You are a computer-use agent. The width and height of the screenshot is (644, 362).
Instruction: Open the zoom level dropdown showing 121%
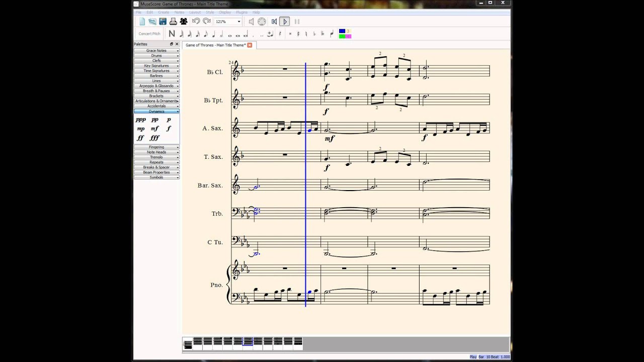(228, 22)
